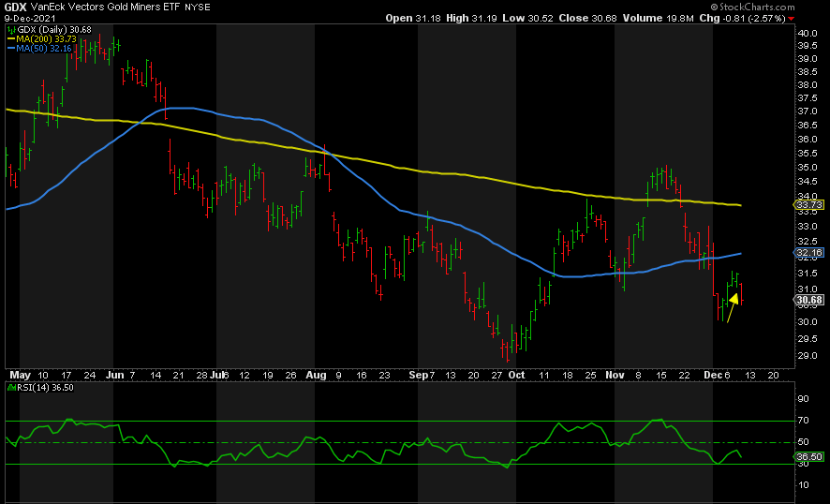Click the 29.0 price axis label
The image size is (830, 504).
pyautogui.click(x=808, y=356)
